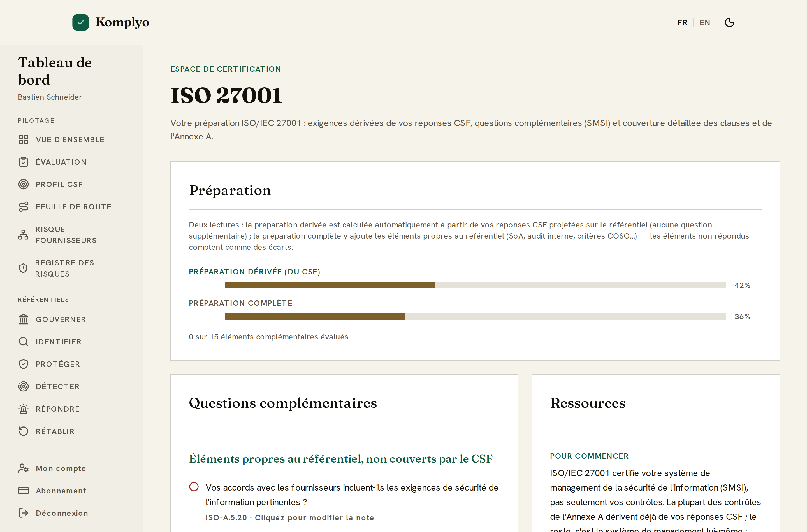Switch language to FR
This screenshot has width=807, height=532.
pos(682,23)
